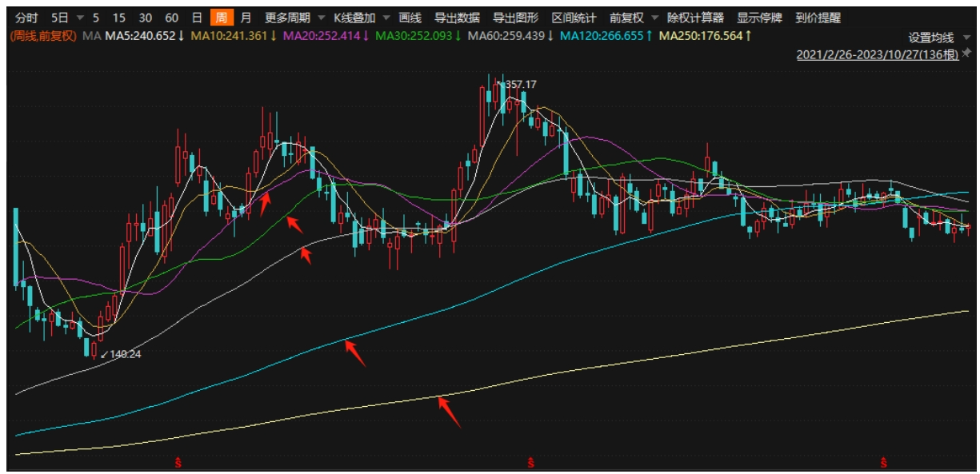Select the 月 monthly period

point(246,18)
